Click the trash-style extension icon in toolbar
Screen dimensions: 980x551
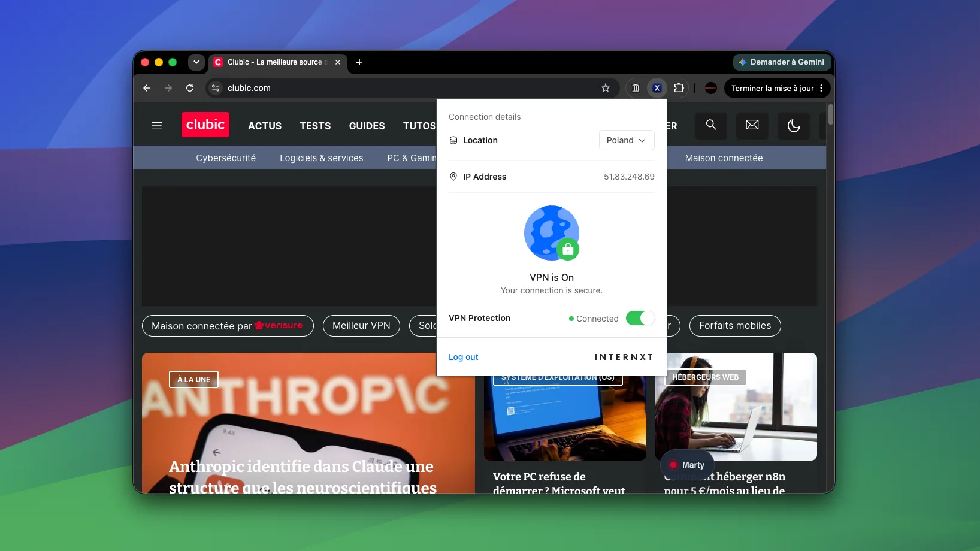coord(636,88)
